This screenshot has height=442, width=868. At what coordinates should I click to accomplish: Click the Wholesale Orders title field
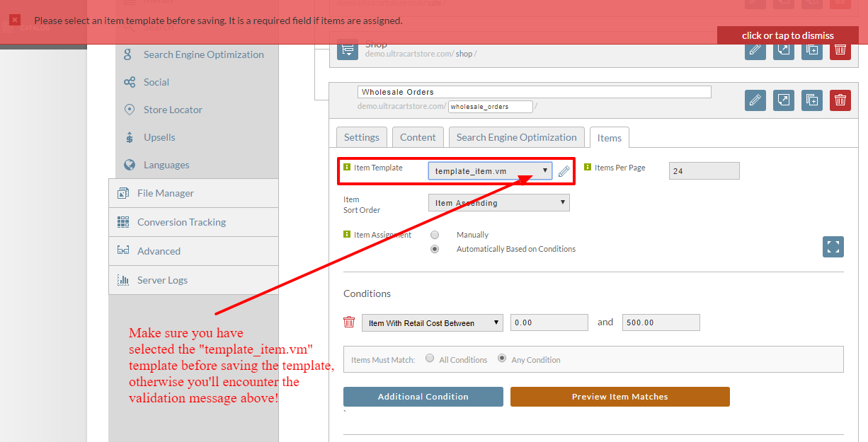(x=535, y=92)
